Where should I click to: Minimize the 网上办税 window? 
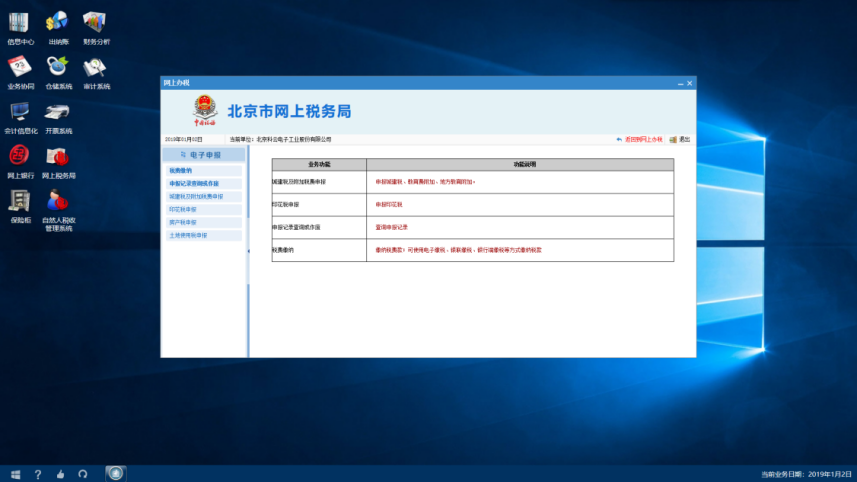[x=680, y=84]
